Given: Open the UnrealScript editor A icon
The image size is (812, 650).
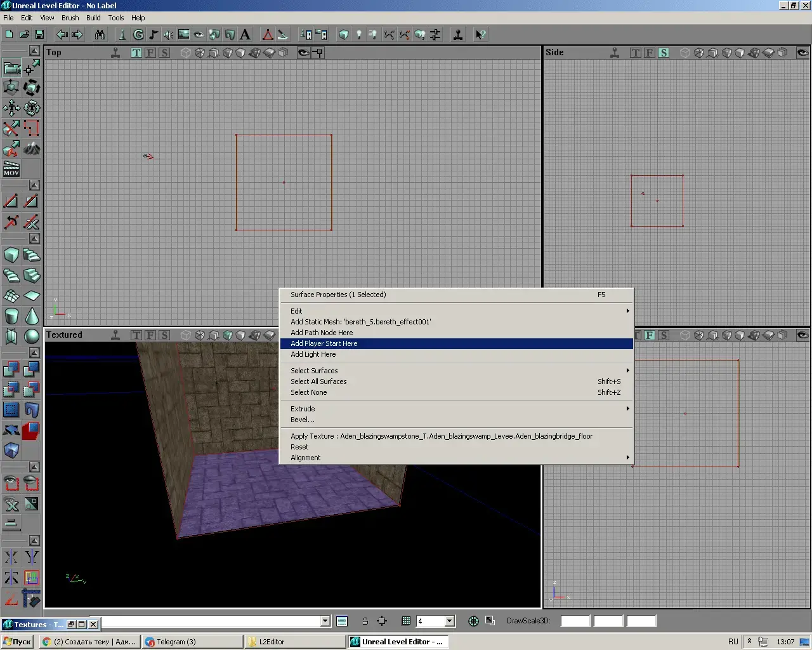Looking at the screenshot, I should pos(245,34).
